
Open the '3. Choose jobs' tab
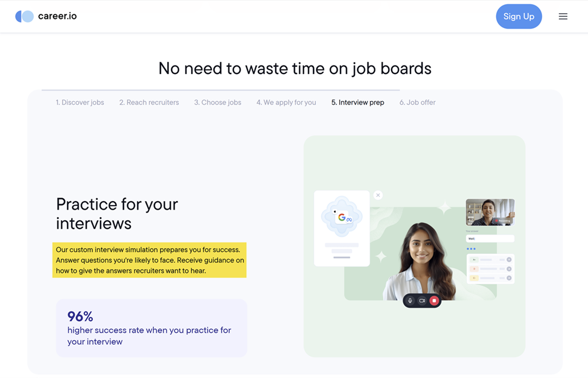pos(218,102)
